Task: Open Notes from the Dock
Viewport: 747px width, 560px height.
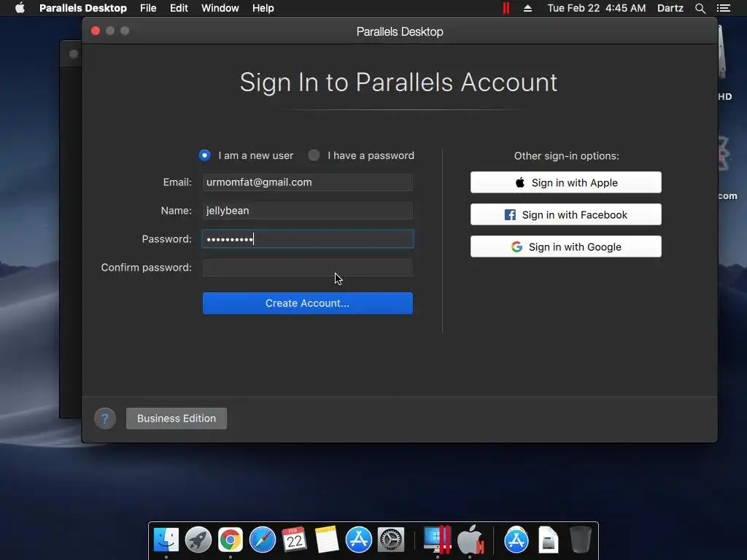Action: (x=327, y=540)
